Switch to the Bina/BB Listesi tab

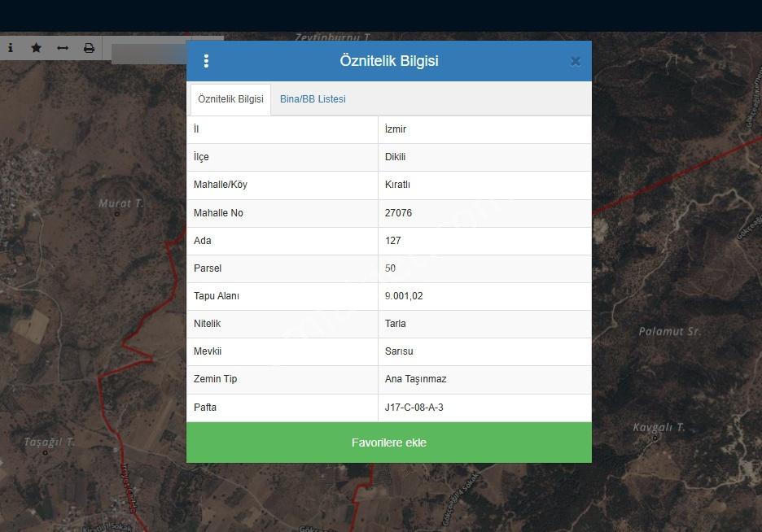pyautogui.click(x=313, y=99)
